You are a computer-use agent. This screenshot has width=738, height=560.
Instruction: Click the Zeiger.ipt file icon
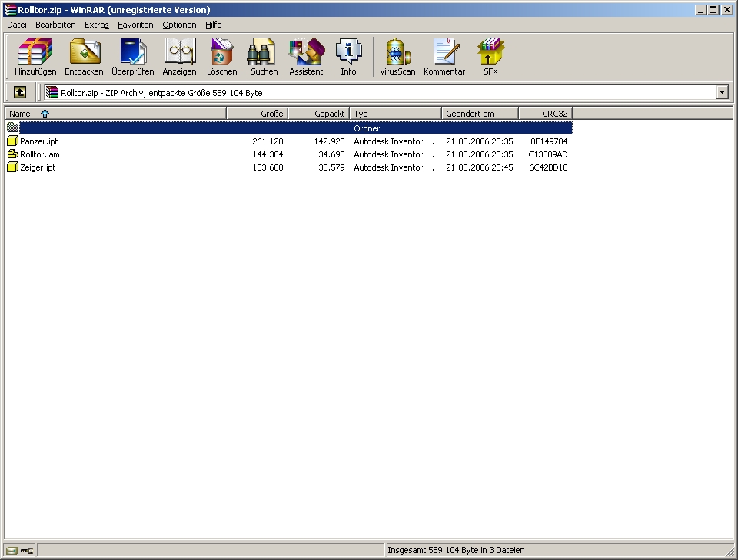point(13,167)
